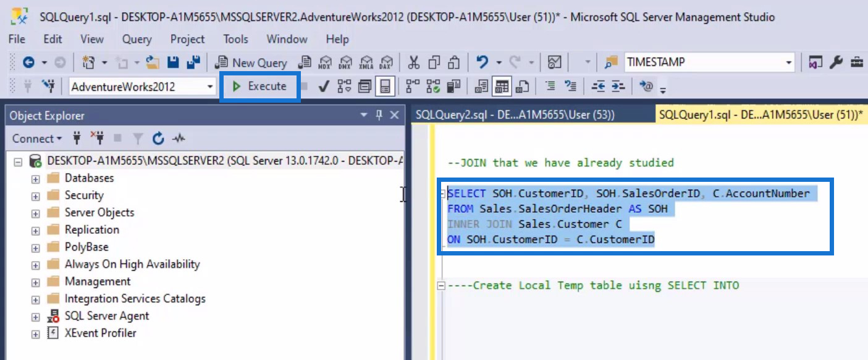Collapse the SELECT statement outline block

tap(441, 194)
